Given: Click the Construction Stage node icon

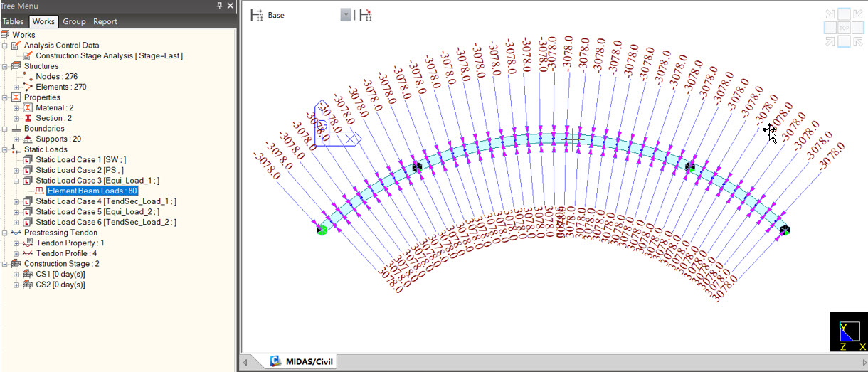Looking at the screenshot, I should click(x=16, y=264).
